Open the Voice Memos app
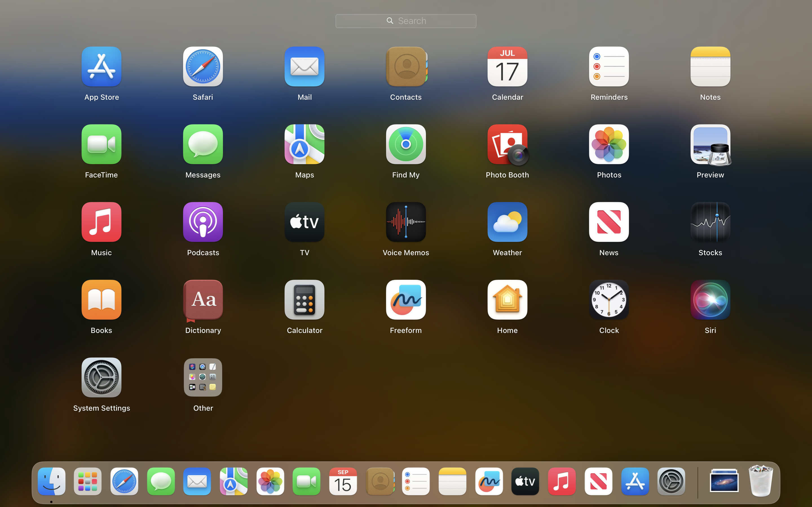Viewport: 812px width, 507px height. 406,222
